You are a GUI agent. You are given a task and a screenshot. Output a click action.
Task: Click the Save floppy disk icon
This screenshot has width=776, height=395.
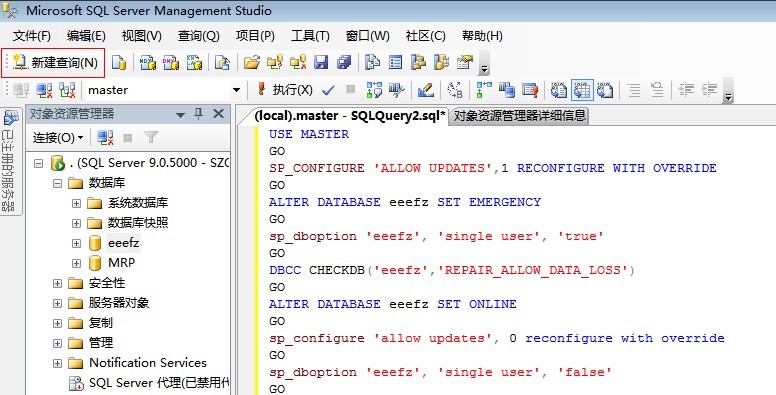click(x=322, y=62)
